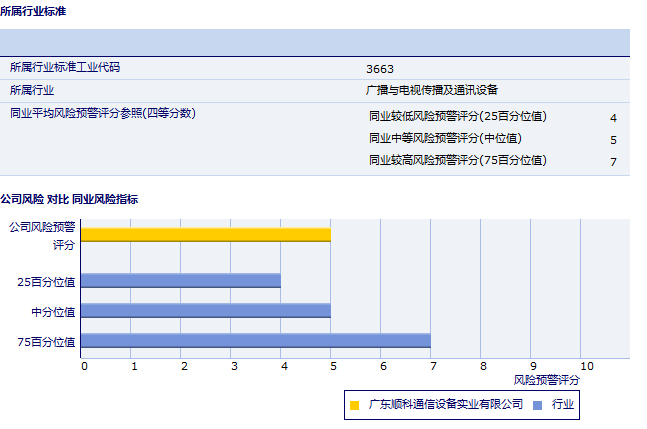647x429 pixels.
Task: Click 广东顺科通信设备实业有限公司 legend text
Action: pyautogui.click(x=446, y=404)
